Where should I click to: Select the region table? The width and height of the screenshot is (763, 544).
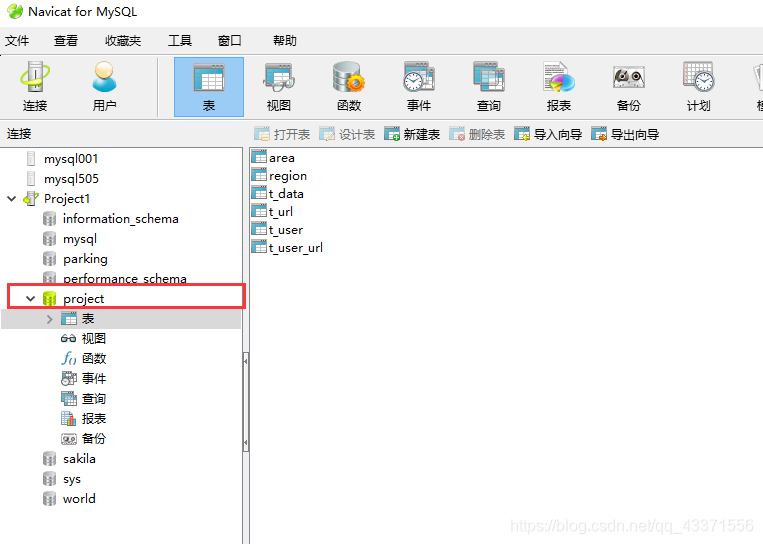tap(288, 176)
